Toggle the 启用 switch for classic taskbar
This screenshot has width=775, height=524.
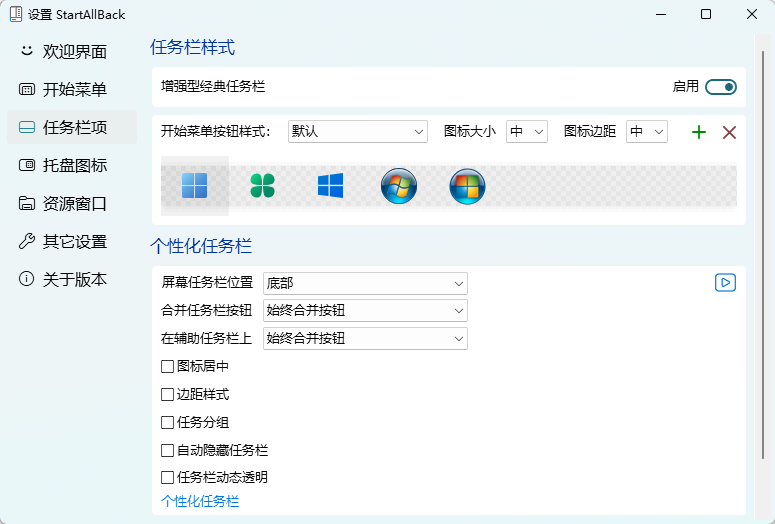[x=721, y=87]
